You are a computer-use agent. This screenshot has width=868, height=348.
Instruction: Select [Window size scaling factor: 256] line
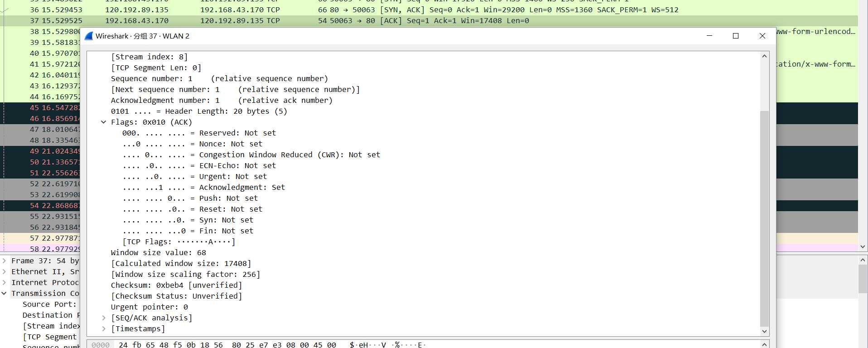185,274
